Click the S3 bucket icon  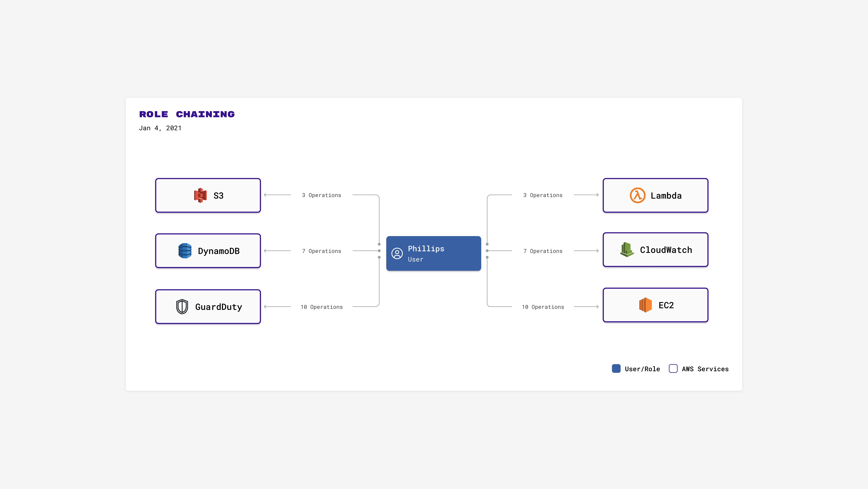[200, 195]
